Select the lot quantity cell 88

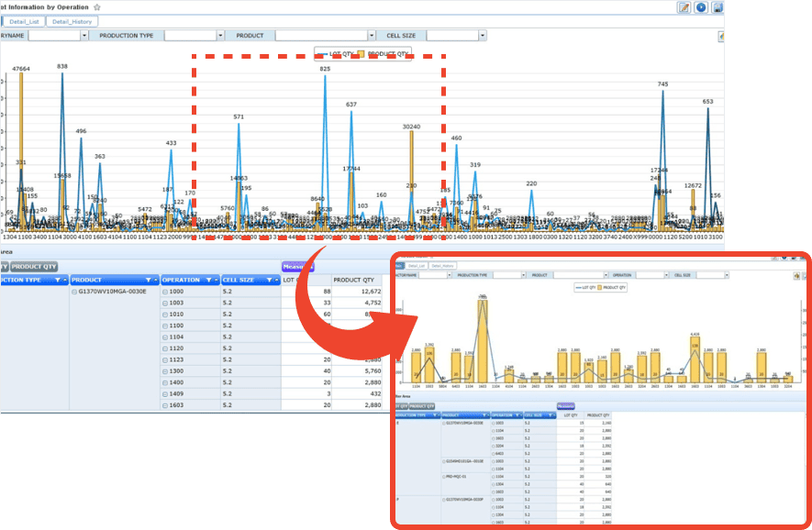(x=306, y=292)
